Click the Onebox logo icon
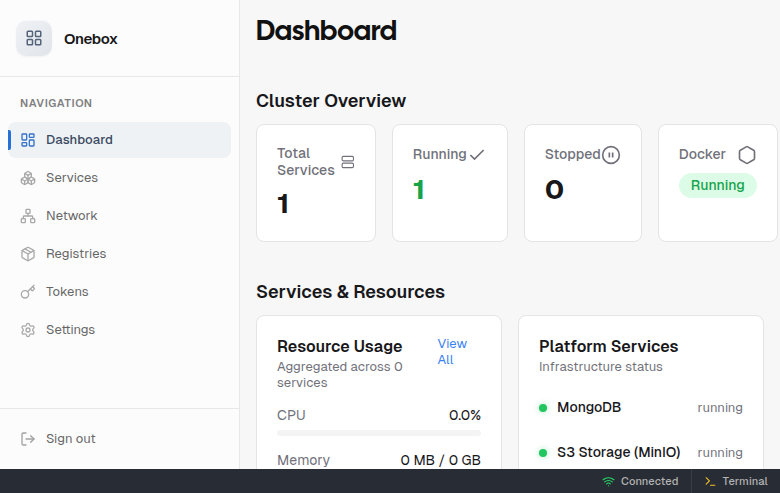This screenshot has width=780, height=493. [x=34, y=39]
